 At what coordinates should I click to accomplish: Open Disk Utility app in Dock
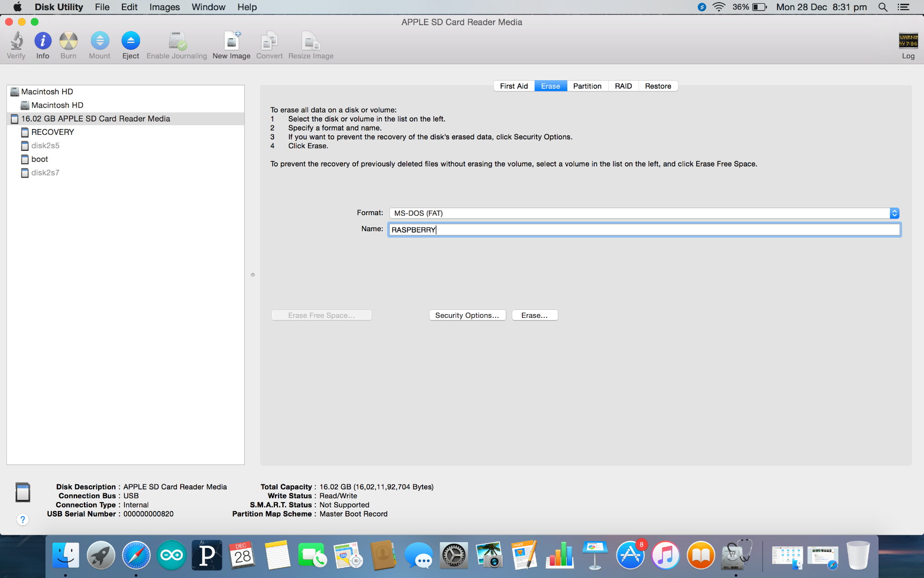[x=736, y=555]
